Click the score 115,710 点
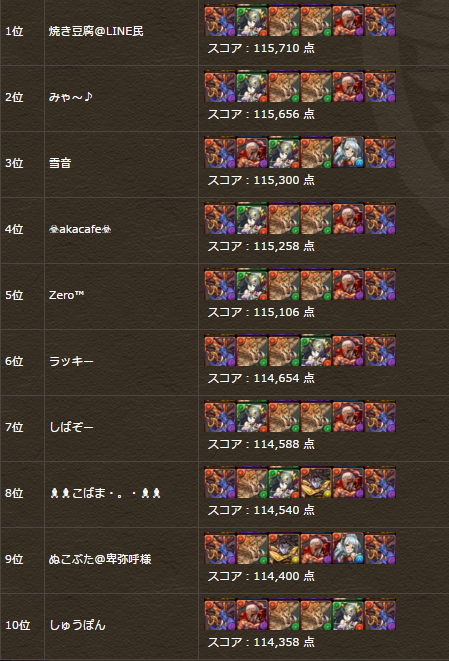Image resolution: width=449 pixels, height=661 pixels. (261, 48)
